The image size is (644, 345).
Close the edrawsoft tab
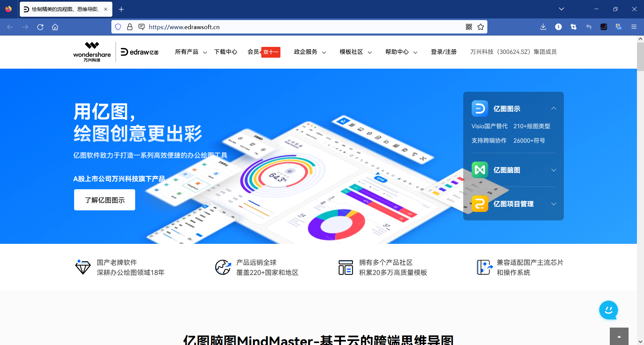click(x=106, y=9)
